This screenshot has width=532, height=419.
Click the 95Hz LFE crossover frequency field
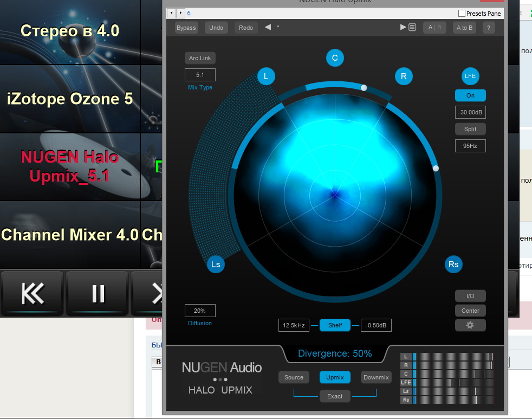point(470,146)
